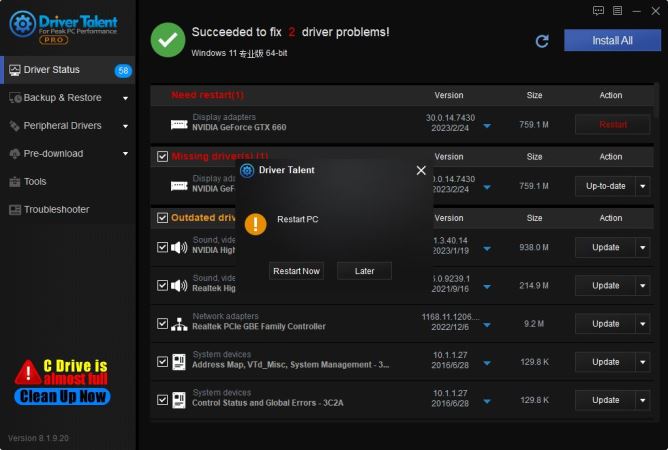
Task: Click the Tools toolbox icon
Action: pos(14,182)
